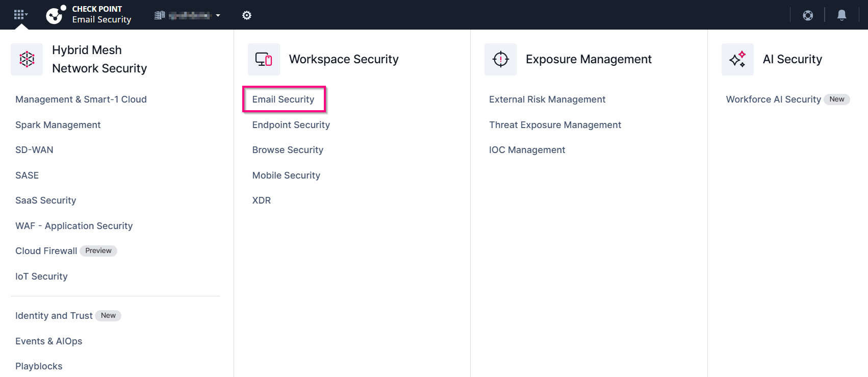Click the Preview badge beside Cloud Firewall
The width and height of the screenshot is (868, 377).
pos(98,251)
